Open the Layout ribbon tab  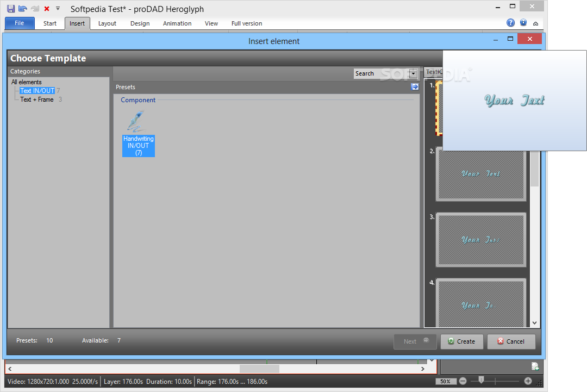click(107, 23)
